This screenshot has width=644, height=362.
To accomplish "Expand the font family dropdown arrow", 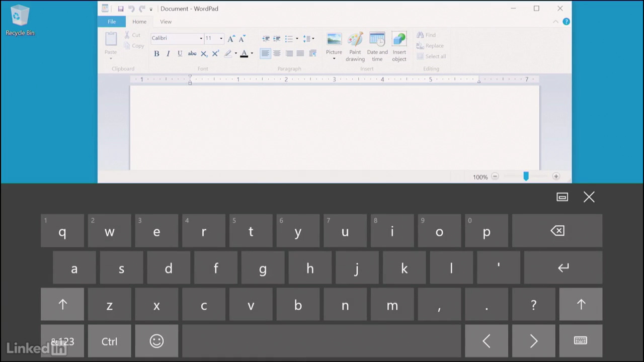I will pyautogui.click(x=201, y=38).
